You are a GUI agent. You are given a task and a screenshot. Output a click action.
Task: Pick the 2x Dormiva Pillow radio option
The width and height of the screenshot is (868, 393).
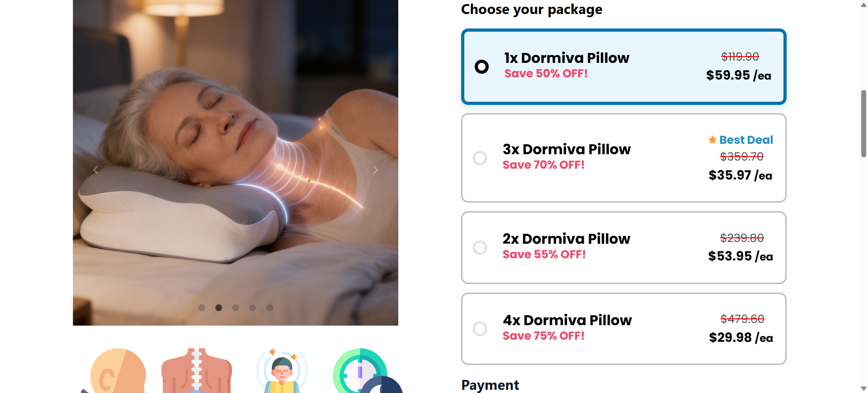click(480, 247)
